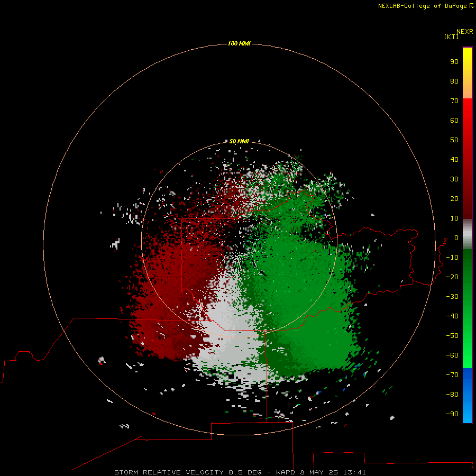Click the NEXR label above color scale
Viewport: 476px width, 476px height.
tap(465, 32)
